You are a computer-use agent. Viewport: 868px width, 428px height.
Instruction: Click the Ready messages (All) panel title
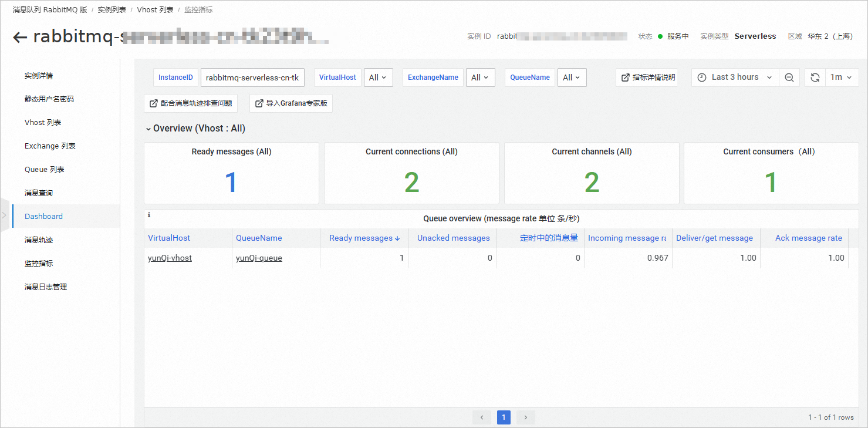(231, 151)
